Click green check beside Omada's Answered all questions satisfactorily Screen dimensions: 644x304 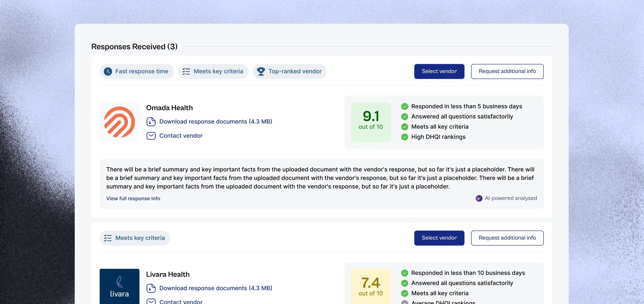(405, 116)
